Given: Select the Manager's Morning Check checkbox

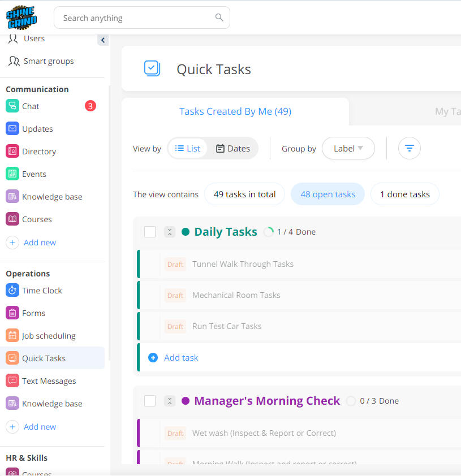Looking at the screenshot, I should point(150,400).
